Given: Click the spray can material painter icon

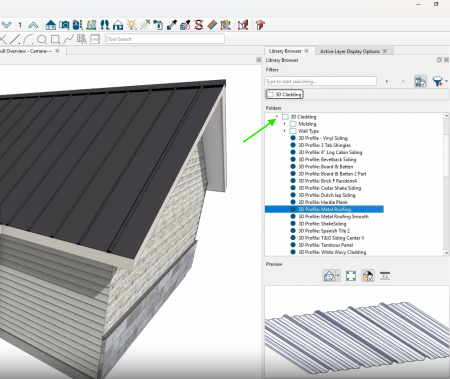Looking at the screenshot, I should click(x=158, y=25).
